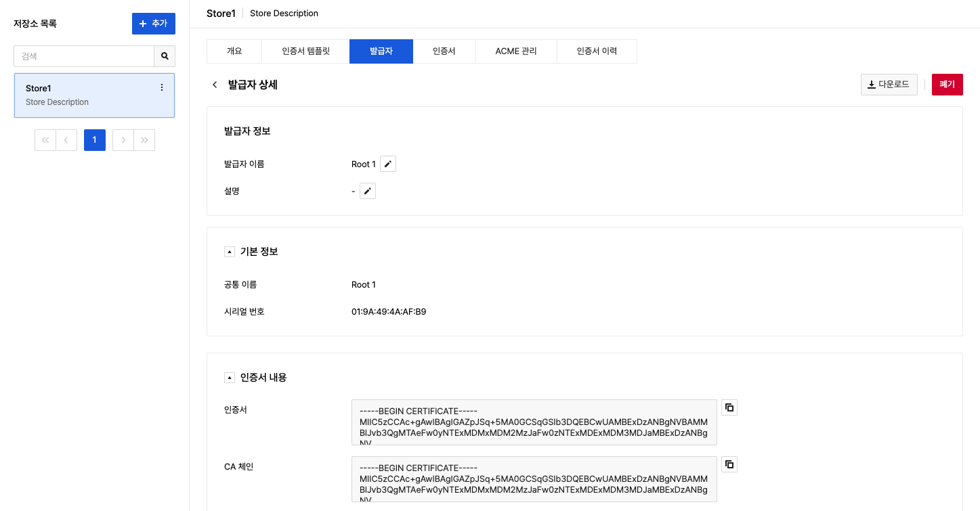
Task: Click the download icon on 다운로드 button
Action: coord(872,84)
